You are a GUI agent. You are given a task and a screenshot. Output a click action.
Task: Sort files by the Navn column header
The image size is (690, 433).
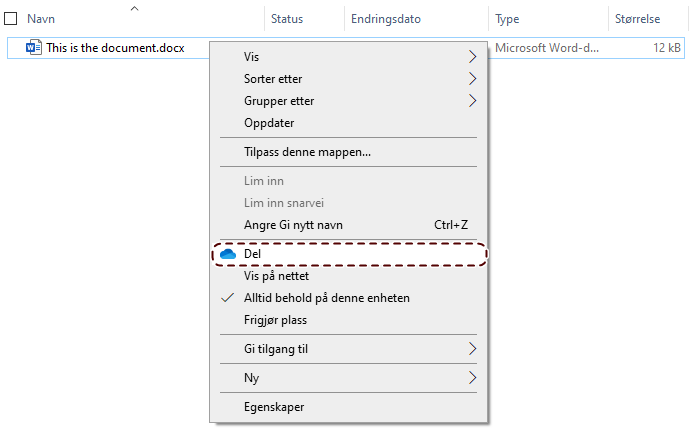point(41,19)
